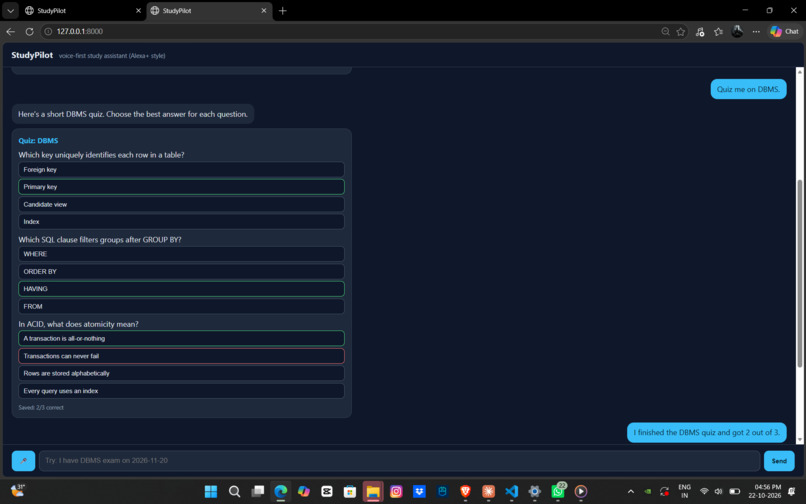This screenshot has width=806, height=504.
Task: Launch Copilot from the taskbar
Action: [304, 491]
